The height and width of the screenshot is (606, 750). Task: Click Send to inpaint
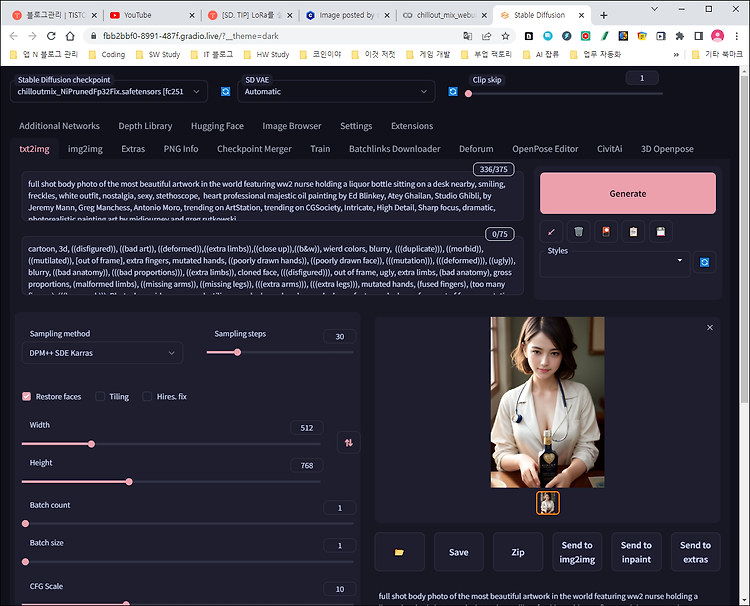click(636, 552)
